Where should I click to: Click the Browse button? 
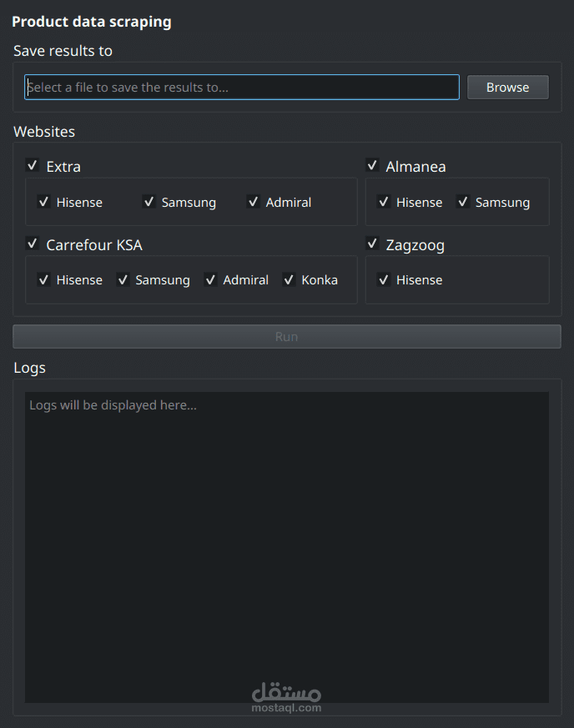pyautogui.click(x=507, y=88)
